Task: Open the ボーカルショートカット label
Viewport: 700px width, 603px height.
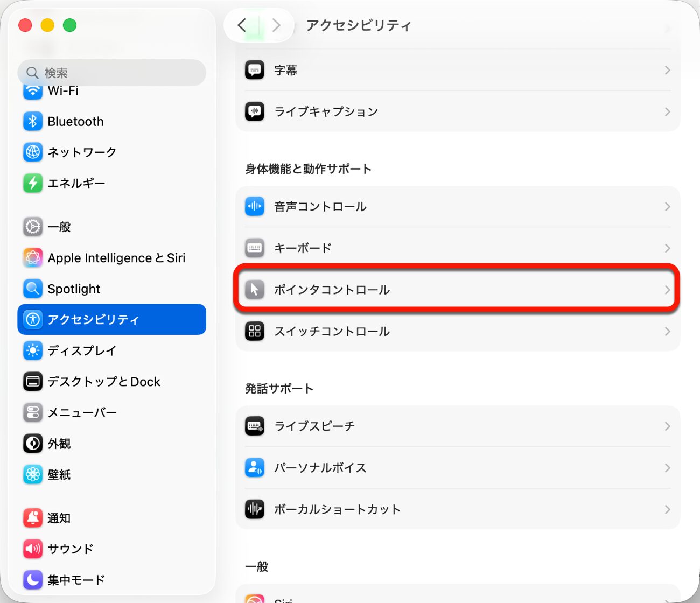Action: (338, 509)
